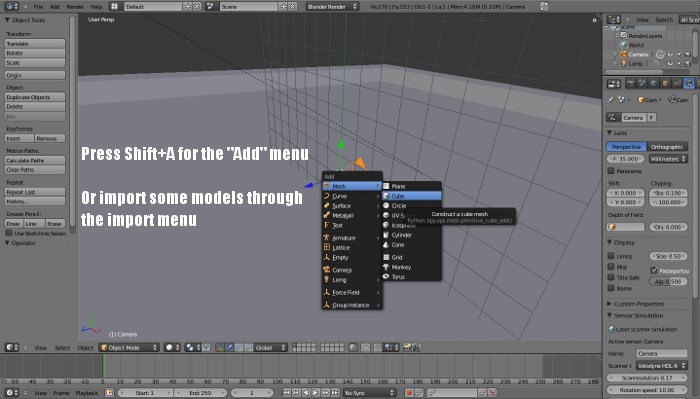Image resolution: width=700 pixels, height=399 pixels.
Task: Choose Monkey from the Mesh submenu
Action: point(412,267)
